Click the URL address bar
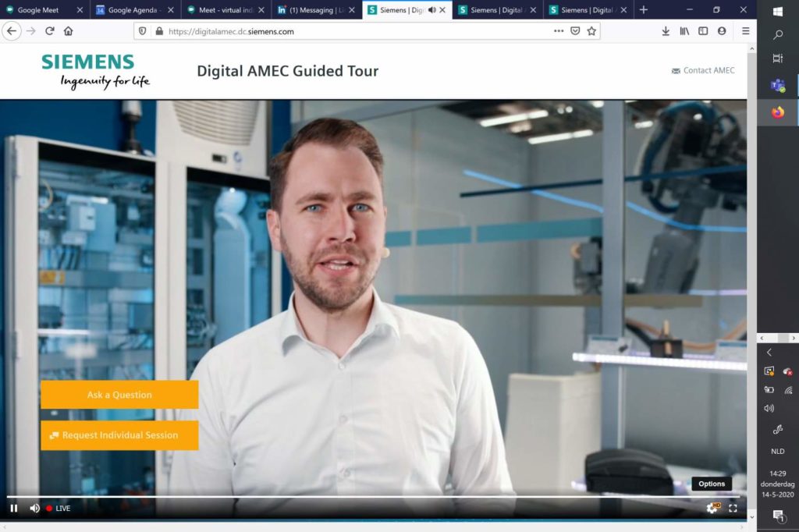 [351, 31]
